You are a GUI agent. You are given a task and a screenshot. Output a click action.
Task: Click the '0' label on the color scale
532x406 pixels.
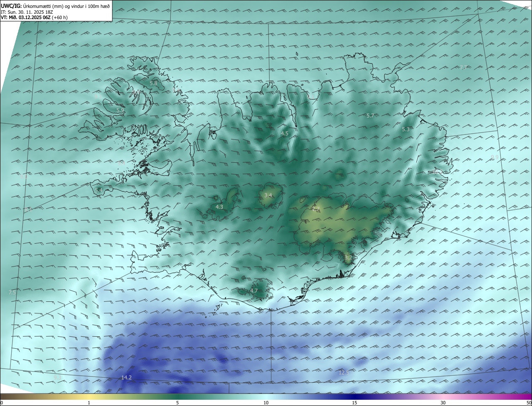(x=2, y=403)
